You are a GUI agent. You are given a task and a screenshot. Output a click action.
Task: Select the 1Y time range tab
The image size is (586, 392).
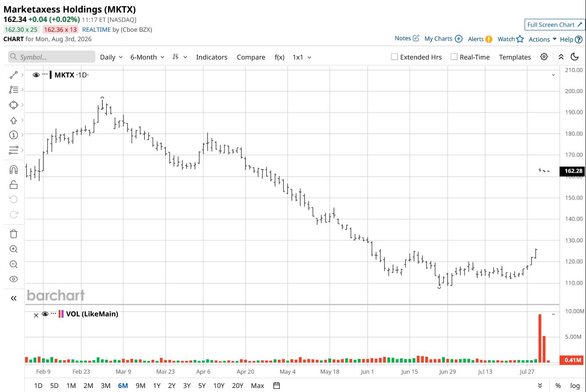point(156,385)
